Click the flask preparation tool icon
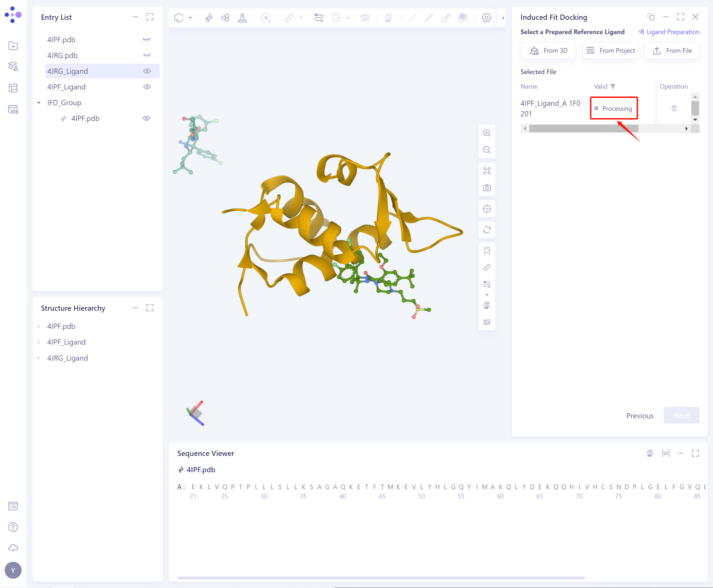This screenshot has height=588, width=713. (x=242, y=17)
